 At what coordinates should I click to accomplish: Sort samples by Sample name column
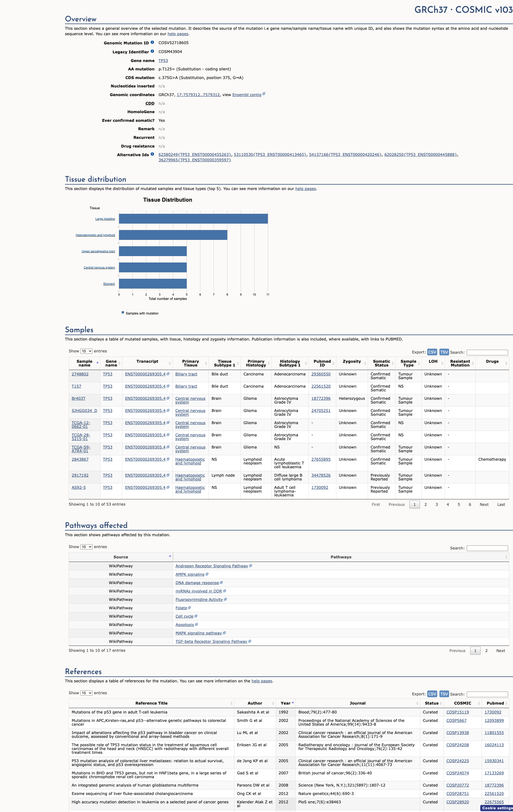click(x=84, y=363)
